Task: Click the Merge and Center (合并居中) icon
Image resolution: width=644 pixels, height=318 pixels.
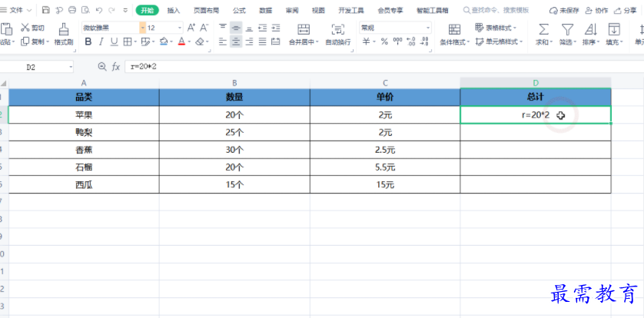Action: (x=304, y=29)
